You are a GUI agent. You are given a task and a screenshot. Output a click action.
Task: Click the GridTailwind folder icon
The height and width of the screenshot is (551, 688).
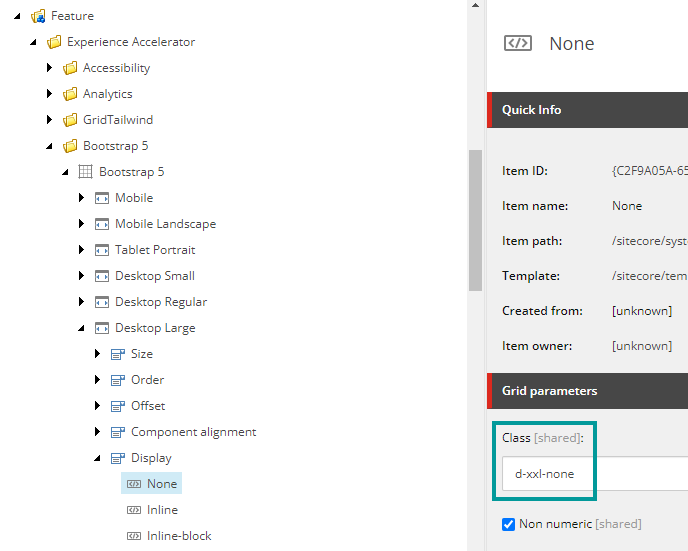coord(70,120)
